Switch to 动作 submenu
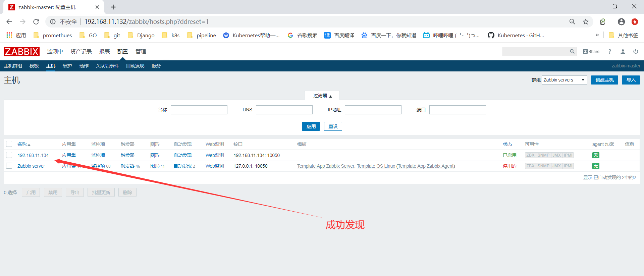Viewport: 644px width, 276px height. pyautogui.click(x=84, y=66)
